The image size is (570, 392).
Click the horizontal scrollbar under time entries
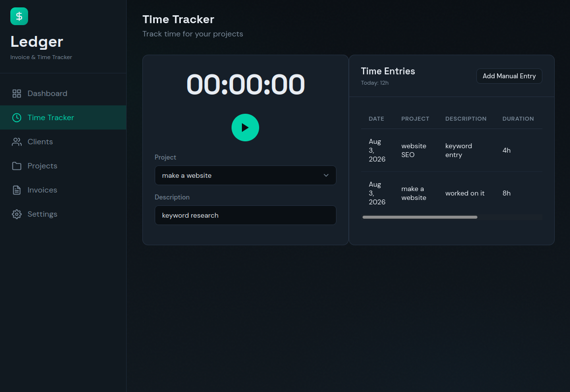[420, 217]
